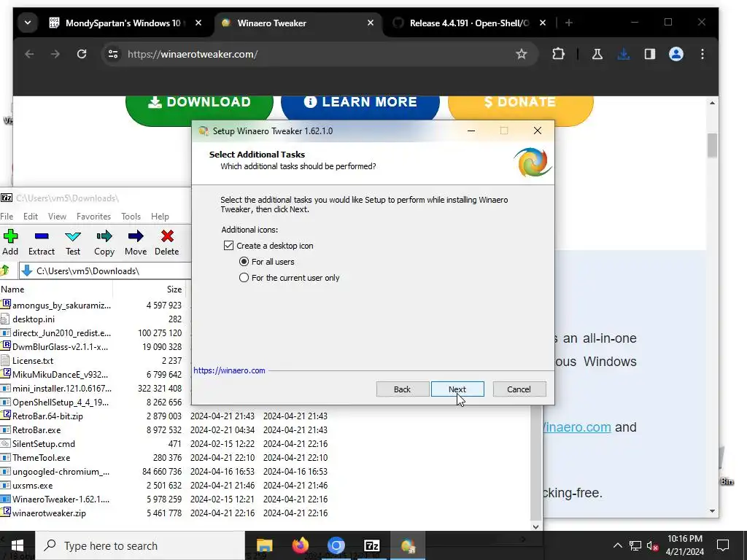Click the 7-Zip path field

pos(105,271)
